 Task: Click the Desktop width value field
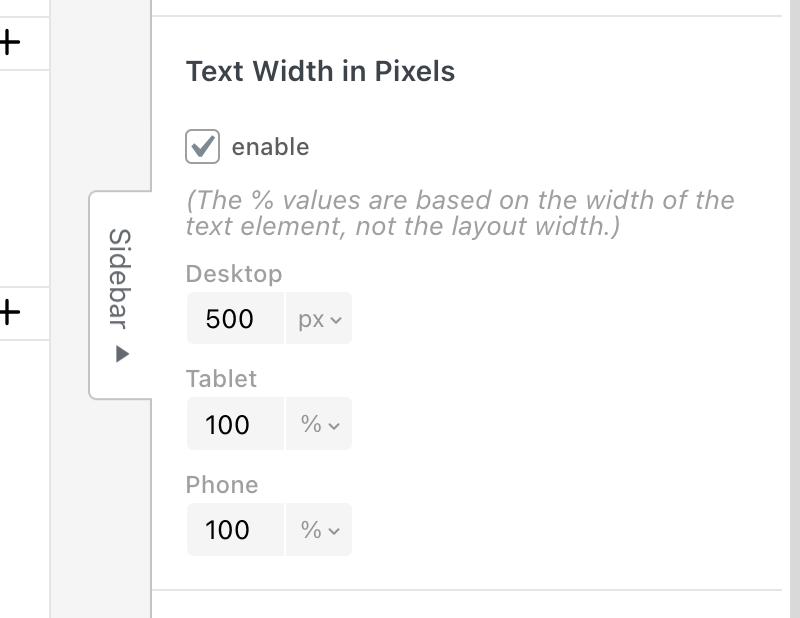[x=235, y=318]
